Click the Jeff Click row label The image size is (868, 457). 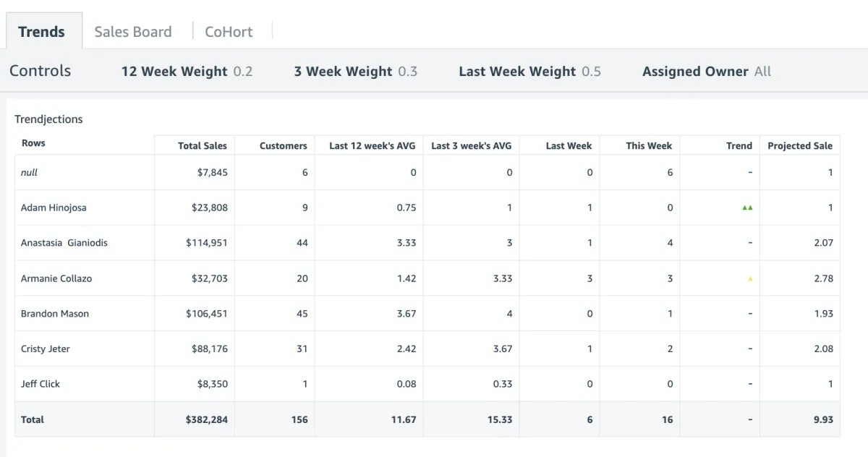41,384
